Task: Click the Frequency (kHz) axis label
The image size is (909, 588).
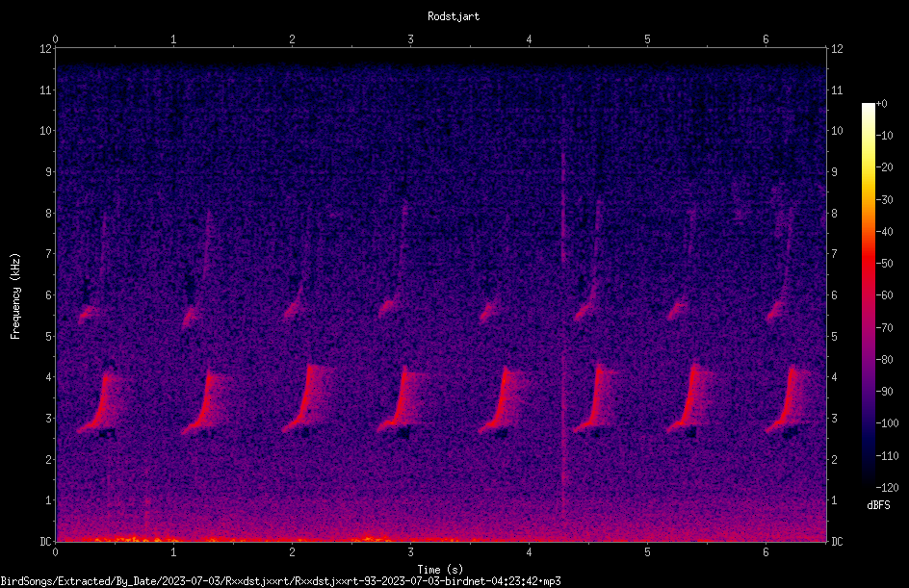Action: click(15, 296)
